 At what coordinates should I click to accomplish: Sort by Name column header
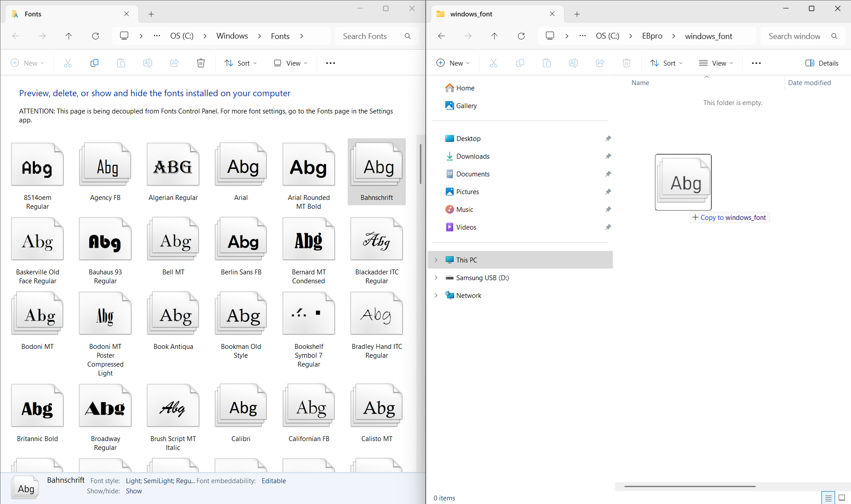640,82
